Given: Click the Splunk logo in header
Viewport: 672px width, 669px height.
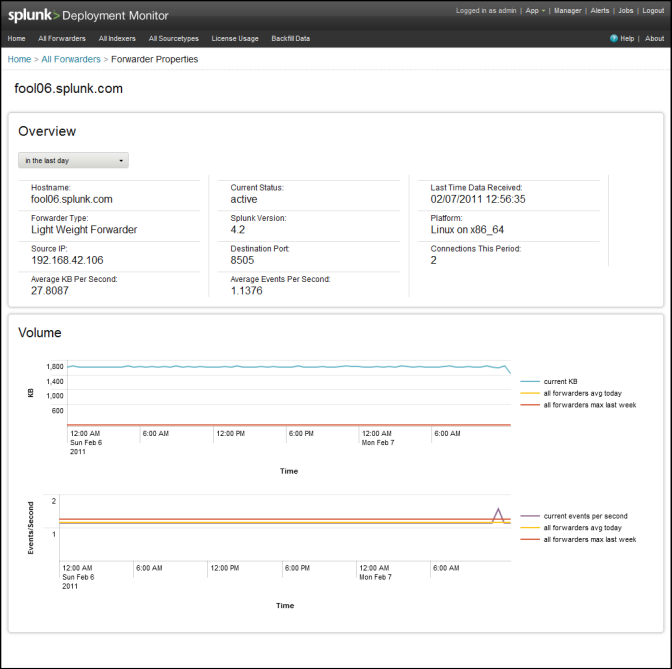Looking at the screenshot, I should click(33, 15).
